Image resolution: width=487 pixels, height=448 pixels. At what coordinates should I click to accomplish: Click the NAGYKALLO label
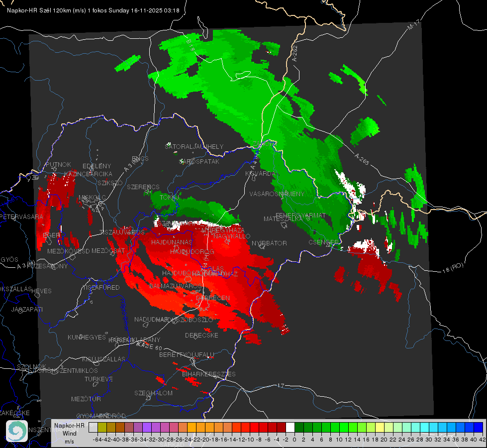[232, 236]
